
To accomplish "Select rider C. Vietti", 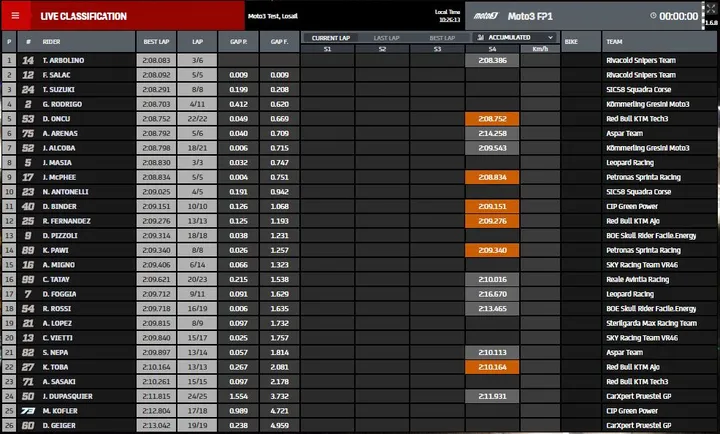I will coord(57,338).
